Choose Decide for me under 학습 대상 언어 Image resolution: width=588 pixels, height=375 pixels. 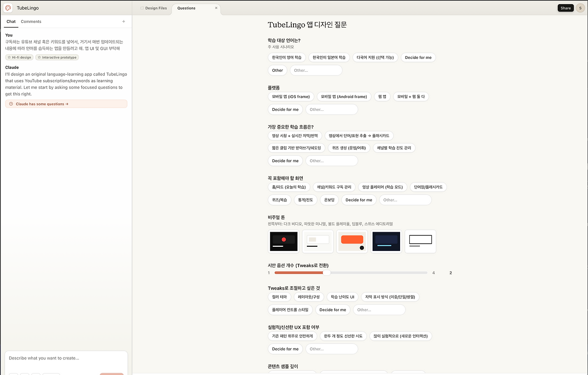pyautogui.click(x=418, y=57)
